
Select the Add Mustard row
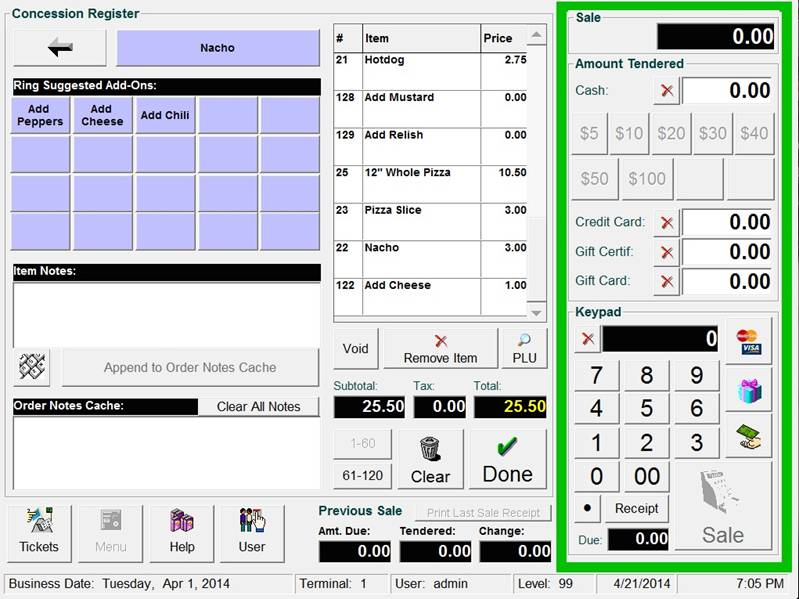pyautogui.click(x=431, y=109)
